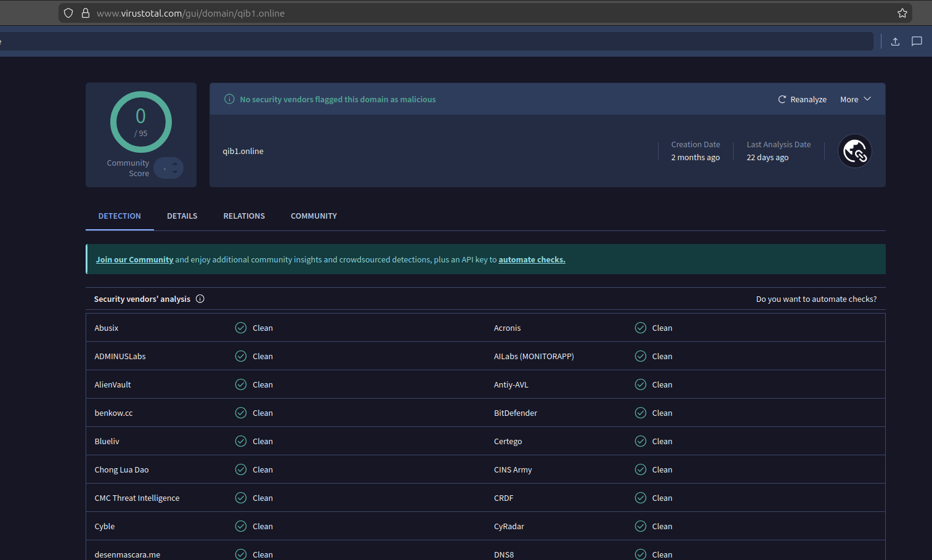Bookmark this page with the star icon
The width and height of the screenshot is (932, 560).
[x=902, y=13]
